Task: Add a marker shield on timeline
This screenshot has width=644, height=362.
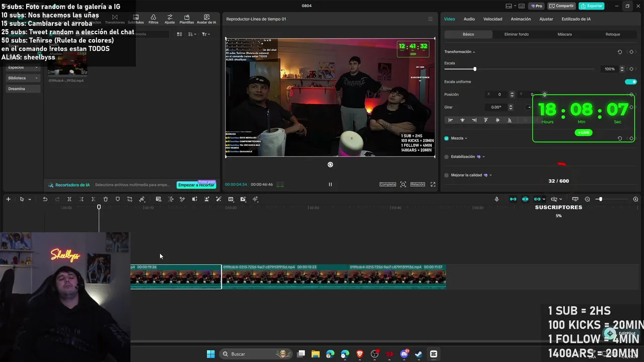Action: pos(117,199)
